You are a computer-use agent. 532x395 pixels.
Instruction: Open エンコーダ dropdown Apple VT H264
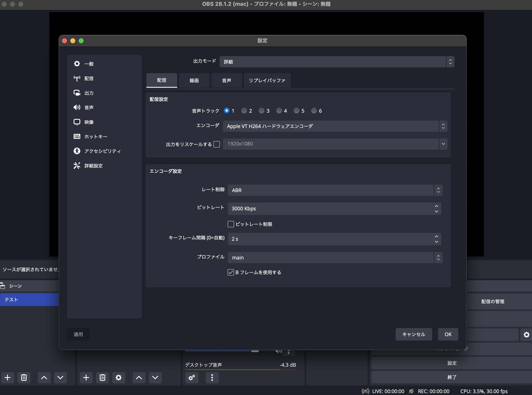tap(335, 126)
